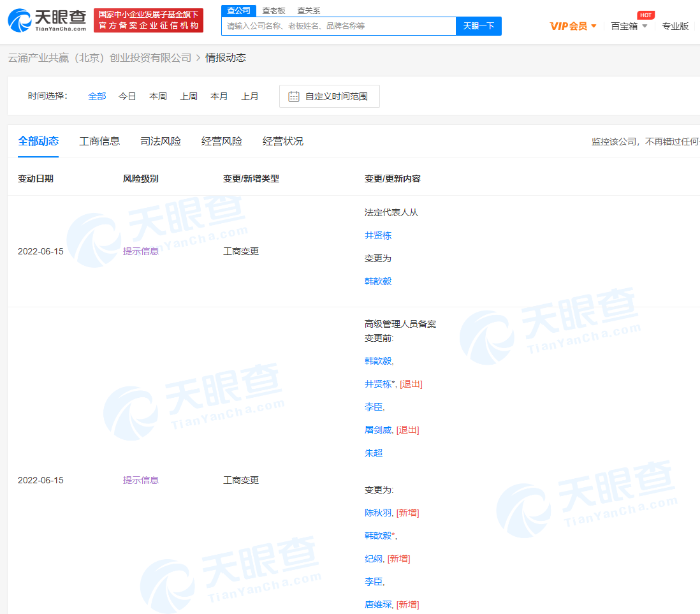700x614 pixels.
Task: Select the 查关系 search tab
Action: point(309,11)
